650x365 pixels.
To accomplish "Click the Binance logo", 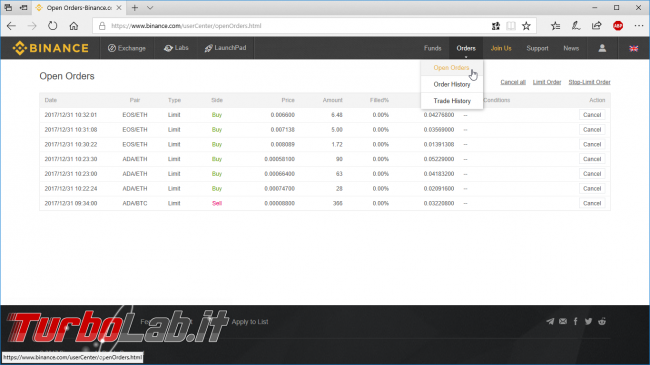I will click(x=51, y=48).
